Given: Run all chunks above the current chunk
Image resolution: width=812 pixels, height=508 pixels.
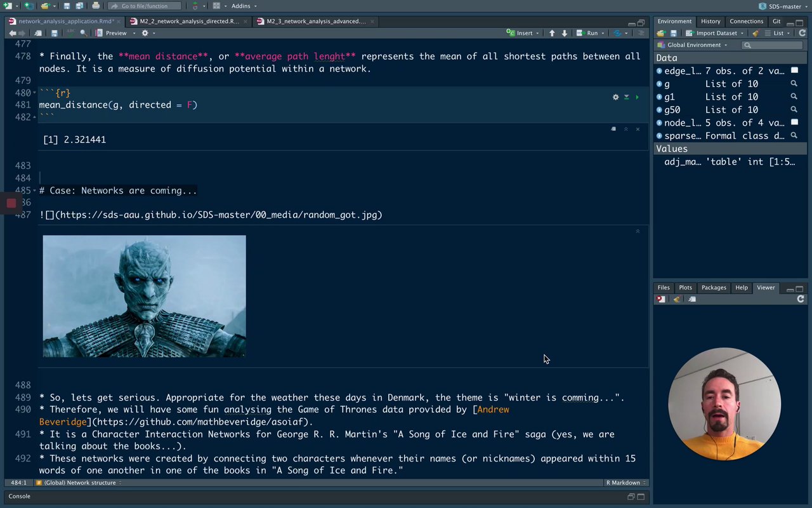Looking at the screenshot, I should 626,97.
